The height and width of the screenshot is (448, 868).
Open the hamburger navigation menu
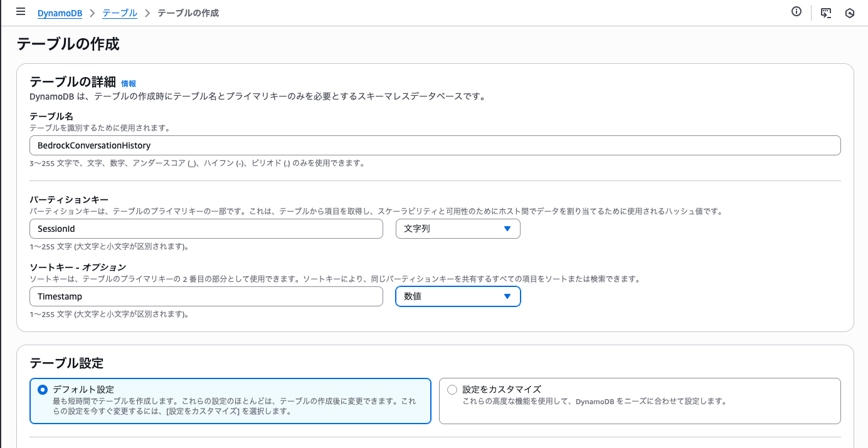point(21,12)
